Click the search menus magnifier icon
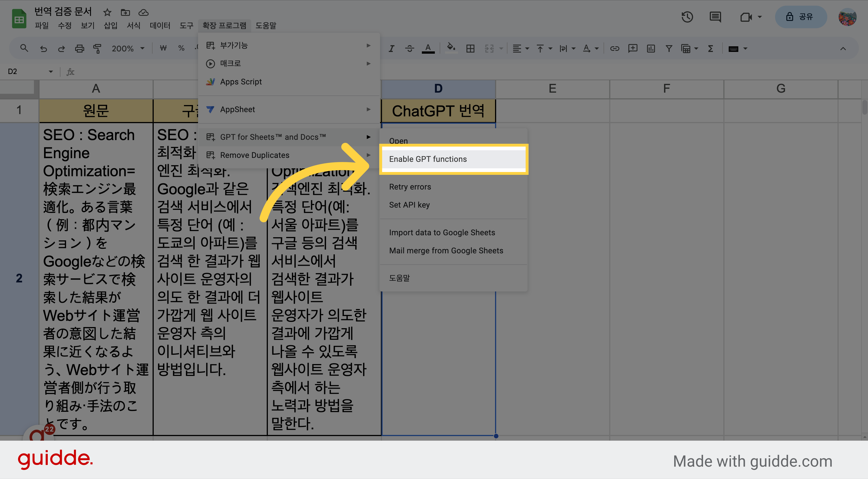 coord(24,49)
